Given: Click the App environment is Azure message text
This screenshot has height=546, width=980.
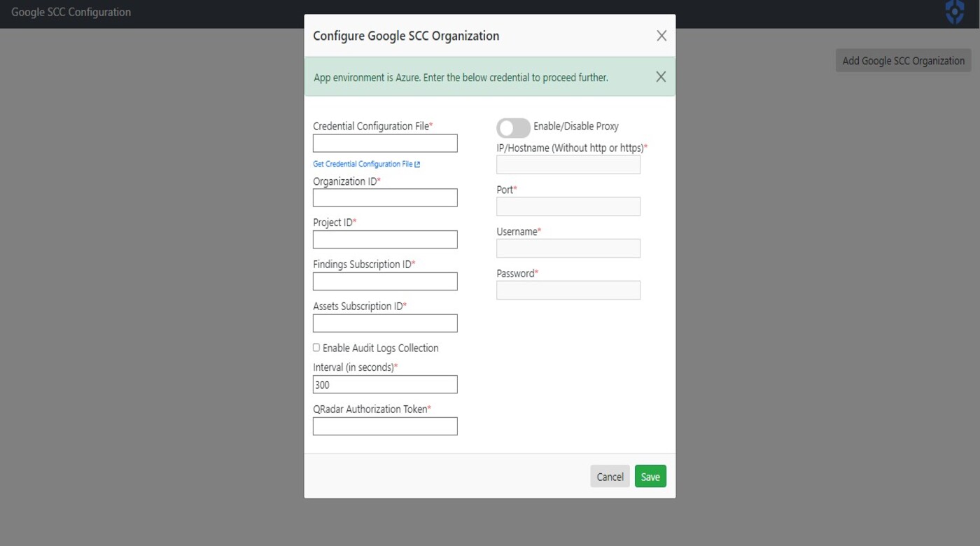Looking at the screenshot, I should click(461, 78).
